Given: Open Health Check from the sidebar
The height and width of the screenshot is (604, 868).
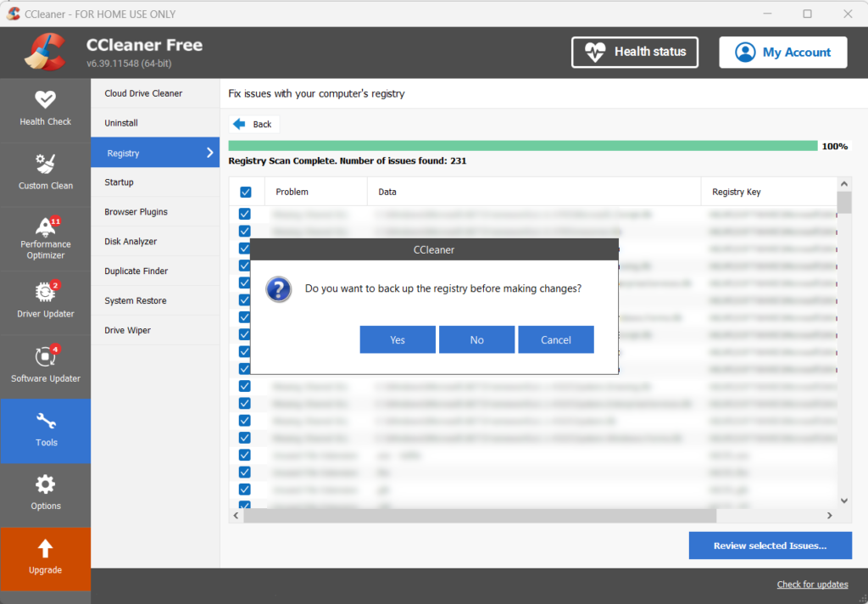Looking at the screenshot, I should tap(45, 109).
